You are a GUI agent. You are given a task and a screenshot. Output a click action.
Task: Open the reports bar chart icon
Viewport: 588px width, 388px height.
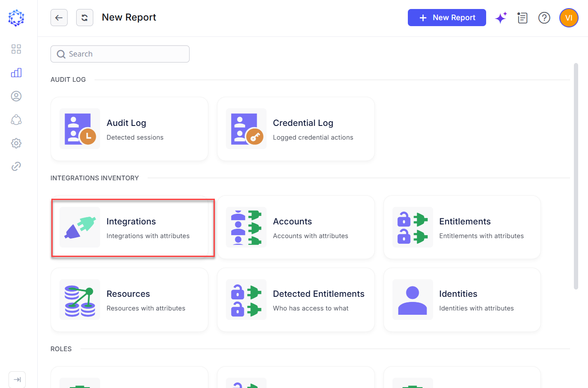pos(16,72)
